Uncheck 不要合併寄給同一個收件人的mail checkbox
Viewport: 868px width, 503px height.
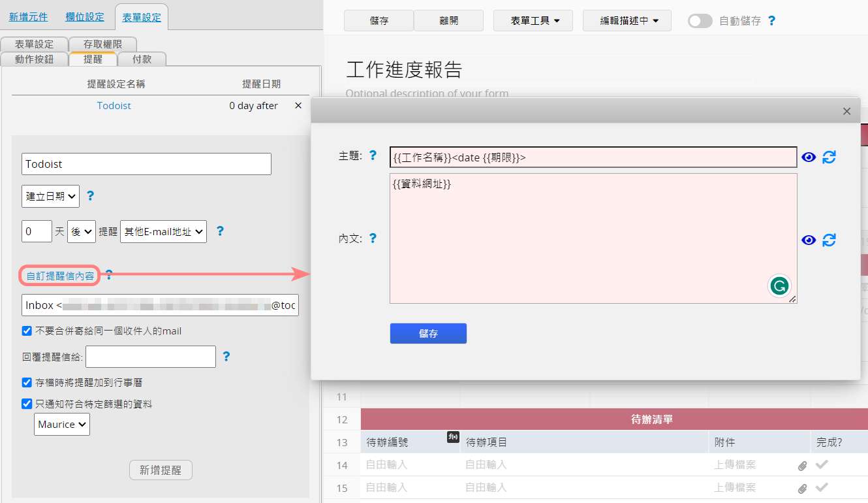point(27,331)
